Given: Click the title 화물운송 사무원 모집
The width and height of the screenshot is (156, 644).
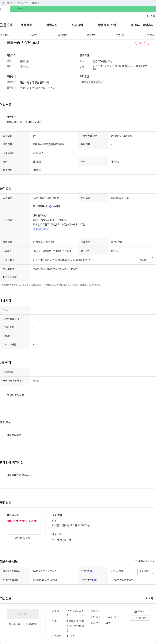Looking at the screenshot, I should click(23, 43).
